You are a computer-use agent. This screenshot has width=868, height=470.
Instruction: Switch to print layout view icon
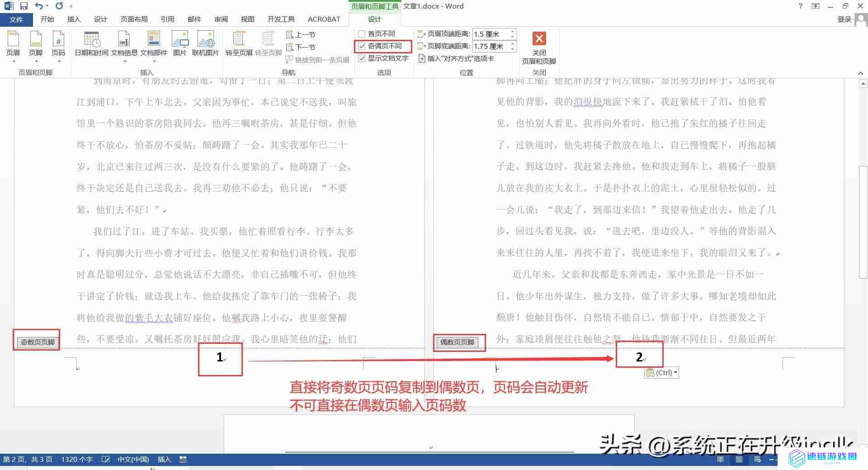coord(739,459)
